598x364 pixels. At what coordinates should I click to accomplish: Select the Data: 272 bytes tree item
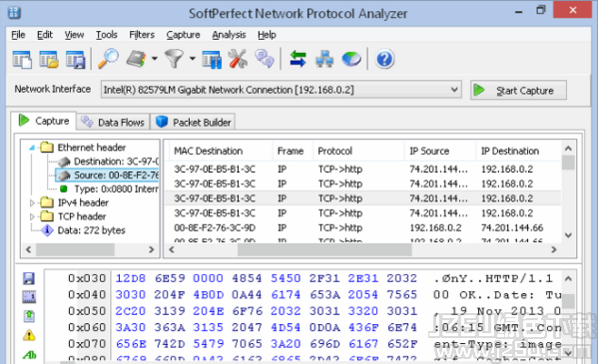[x=83, y=230]
